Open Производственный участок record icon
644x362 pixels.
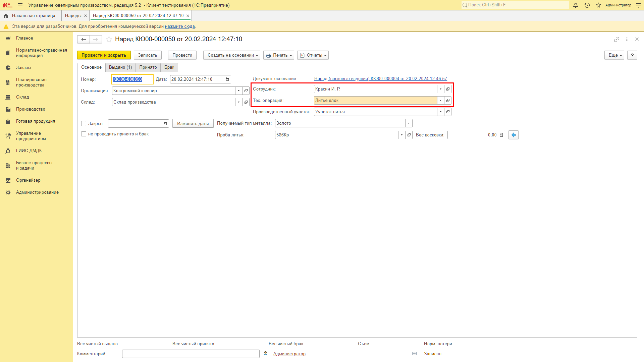(448, 112)
